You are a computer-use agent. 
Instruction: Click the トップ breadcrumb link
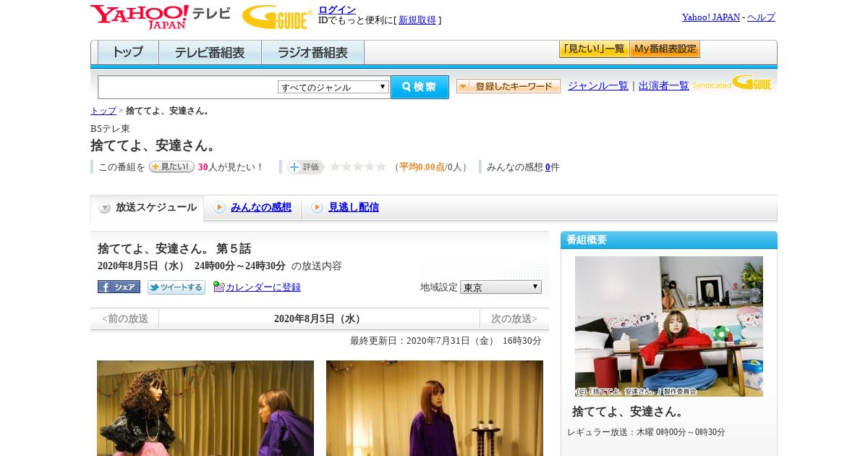coord(103,111)
